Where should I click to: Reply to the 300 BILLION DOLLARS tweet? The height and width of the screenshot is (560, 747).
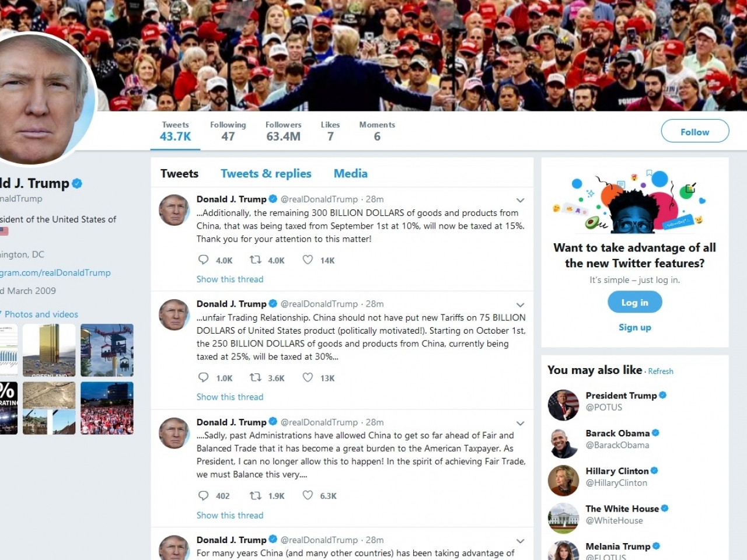click(x=203, y=260)
